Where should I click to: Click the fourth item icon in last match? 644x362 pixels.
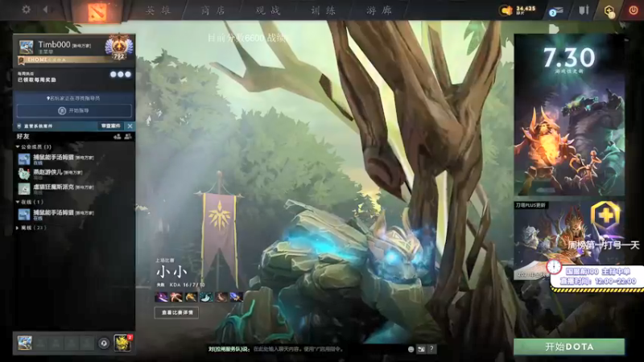click(206, 297)
